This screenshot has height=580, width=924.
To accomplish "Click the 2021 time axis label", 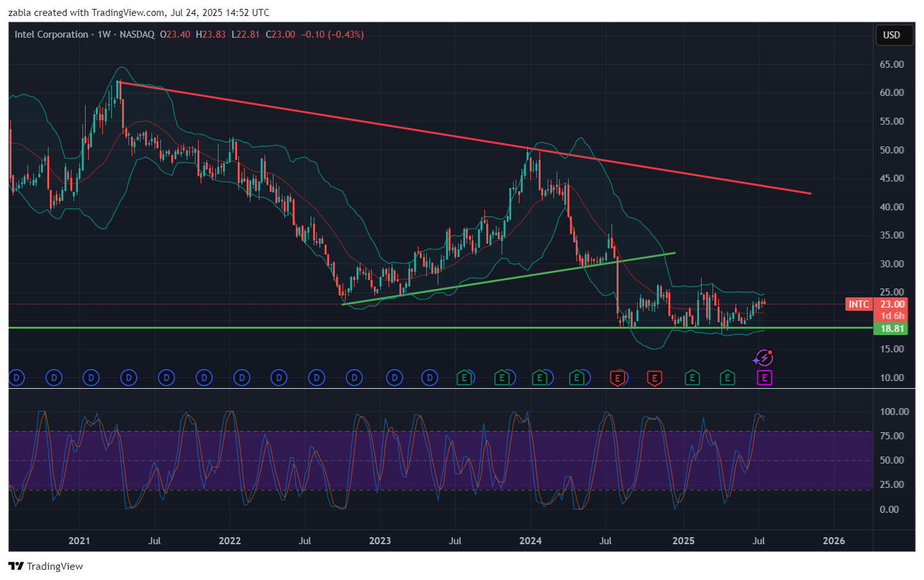I will (79, 541).
